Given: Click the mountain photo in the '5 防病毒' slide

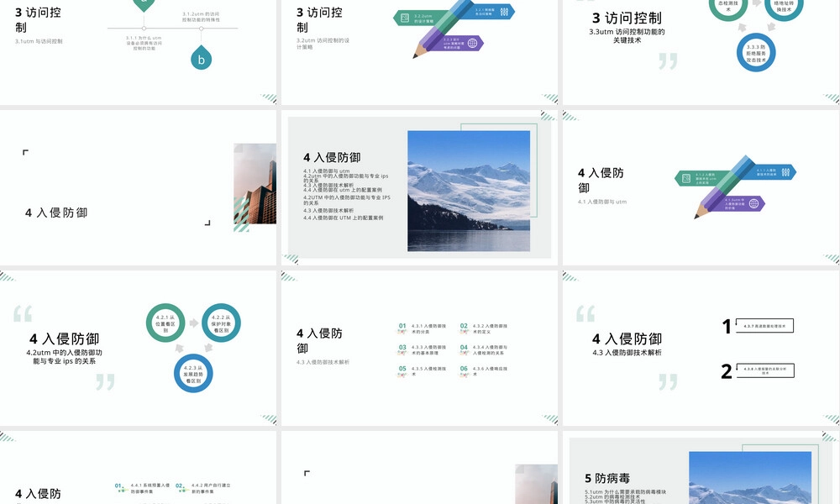Looking at the screenshot, I should pyautogui.click(x=750, y=478).
